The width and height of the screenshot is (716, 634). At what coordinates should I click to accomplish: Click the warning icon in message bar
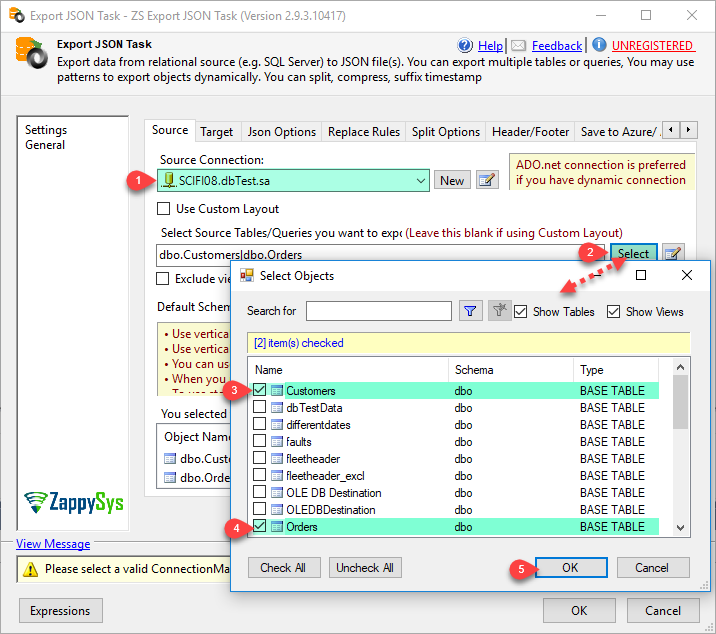(31, 569)
